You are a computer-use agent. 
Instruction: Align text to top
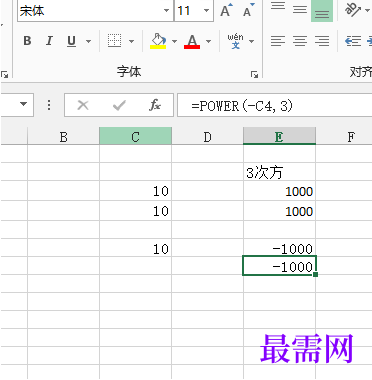click(x=278, y=7)
